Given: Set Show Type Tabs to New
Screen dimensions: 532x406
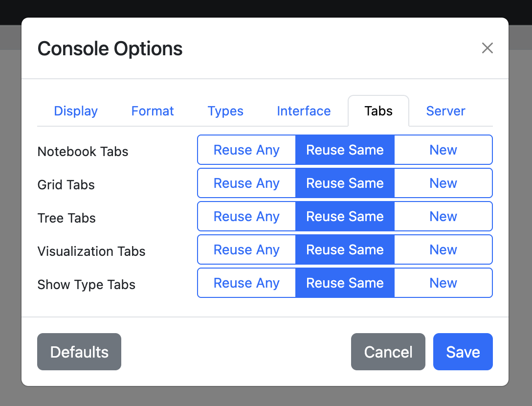Looking at the screenshot, I should (x=443, y=283).
